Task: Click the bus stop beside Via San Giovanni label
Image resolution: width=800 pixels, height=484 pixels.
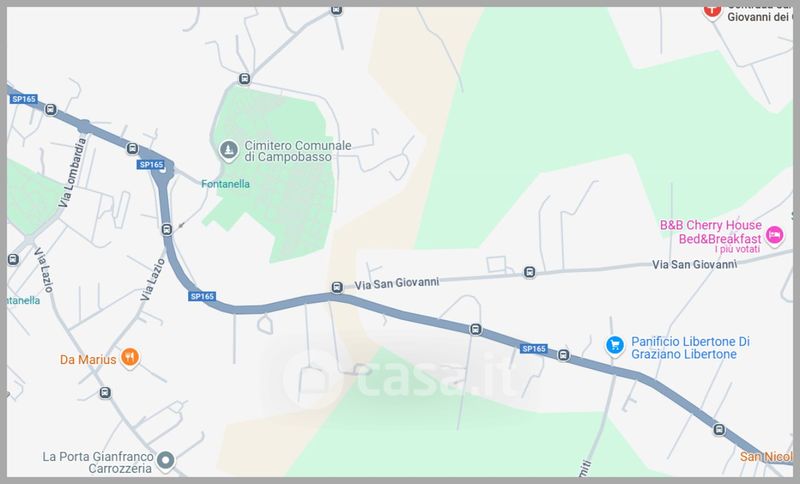Action: [x=337, y=287]
